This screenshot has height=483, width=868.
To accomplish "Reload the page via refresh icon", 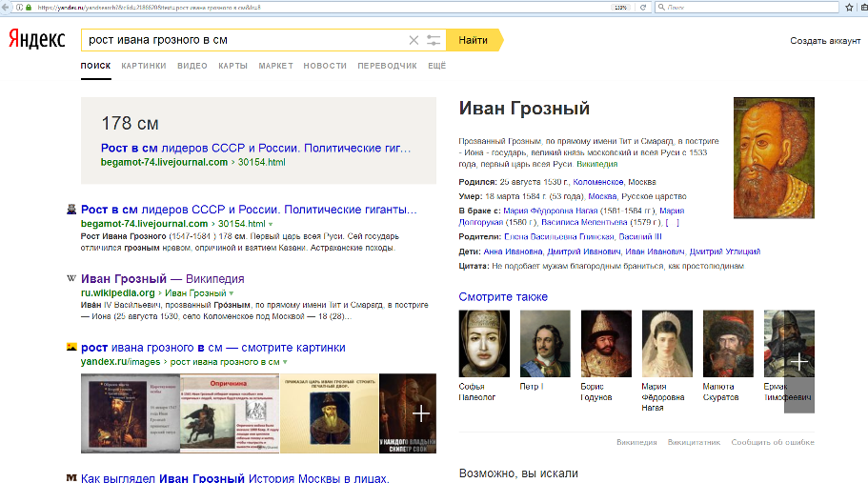I will 643,8.
